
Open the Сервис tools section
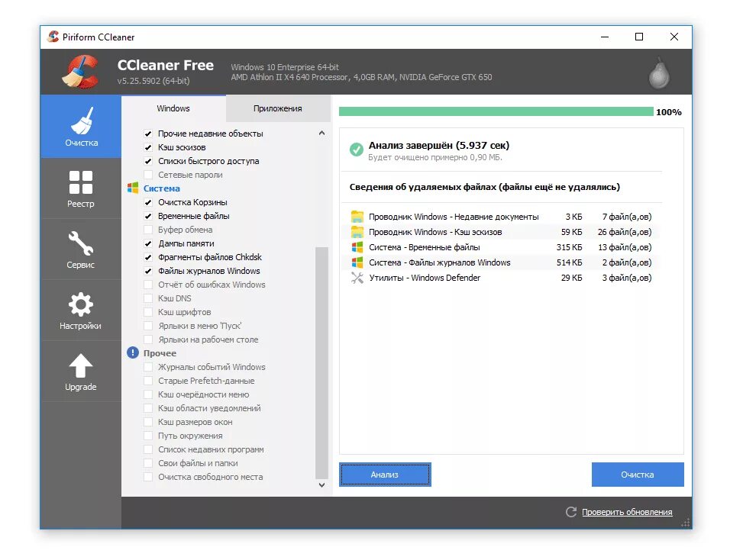(81, 249)
